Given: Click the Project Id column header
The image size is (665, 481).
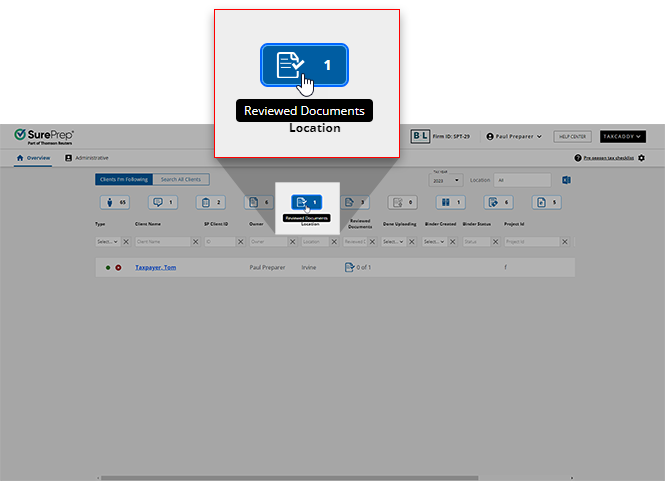Looking at the screenshot, I should click(514, 224).
